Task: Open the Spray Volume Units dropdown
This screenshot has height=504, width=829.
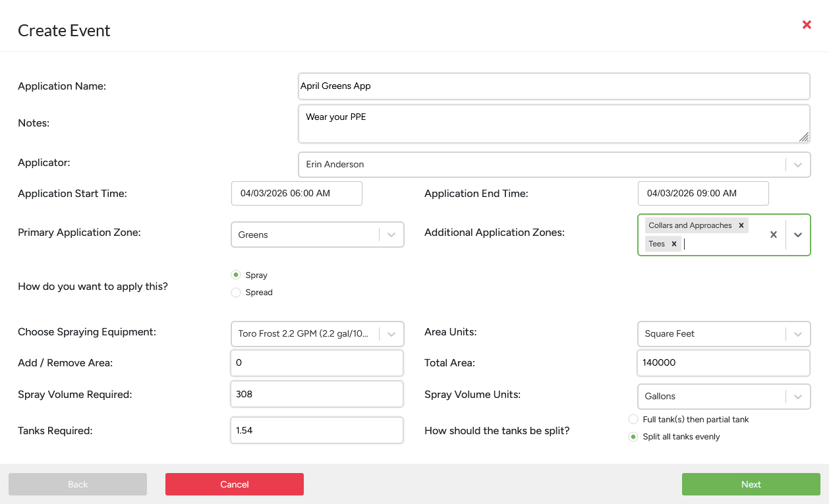Action: click(797, 397)
